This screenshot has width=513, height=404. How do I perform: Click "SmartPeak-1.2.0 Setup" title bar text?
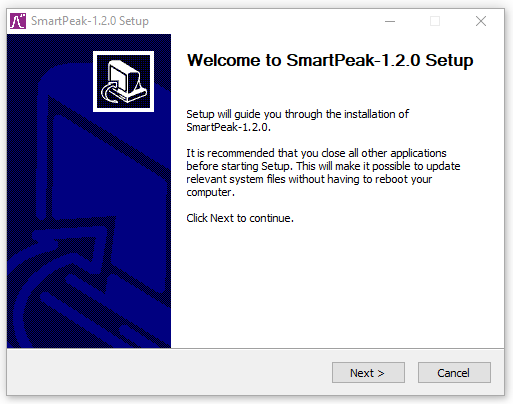point(90,21)
